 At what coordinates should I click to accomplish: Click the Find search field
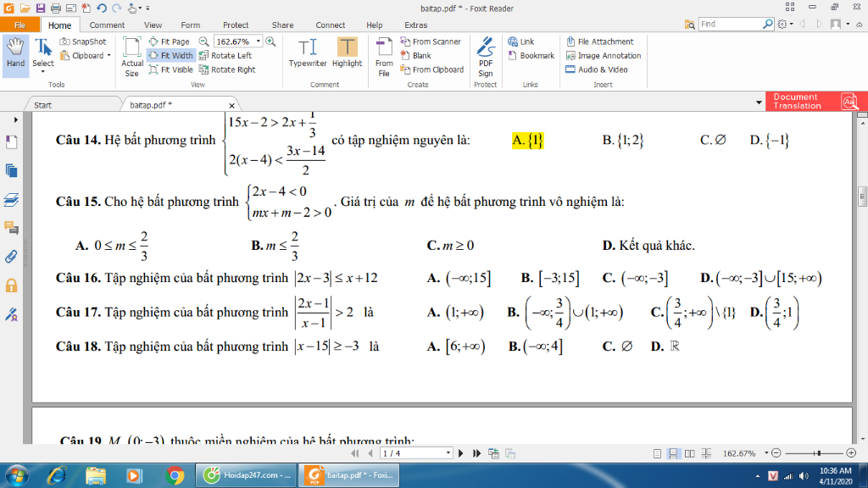tap(730, 25)
